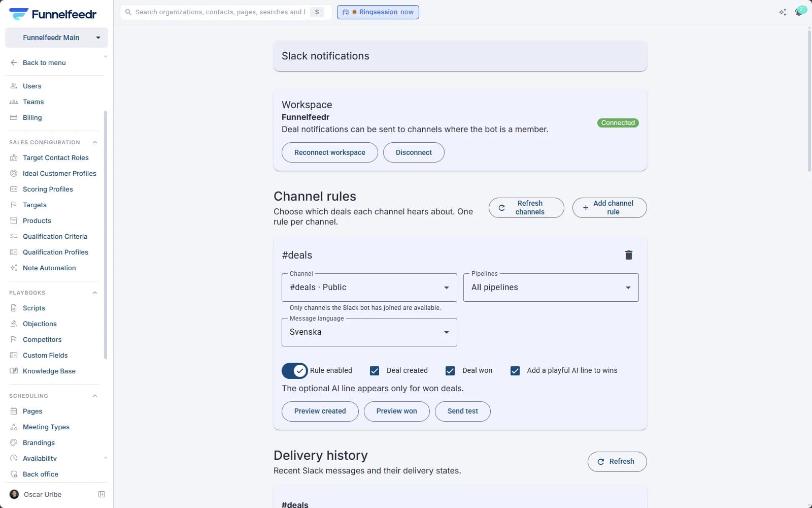Click the Disconnect button
Viewport: 812px width, 508px height.
414,152
